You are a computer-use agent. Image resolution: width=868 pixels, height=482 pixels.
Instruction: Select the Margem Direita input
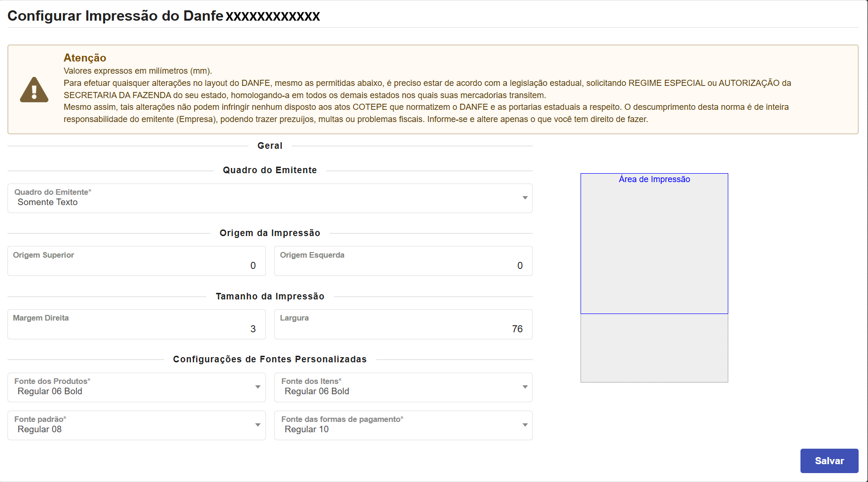(136, 324)
